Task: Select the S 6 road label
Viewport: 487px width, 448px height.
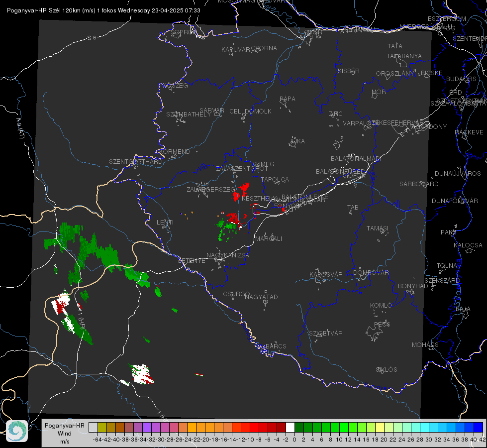Action: 92,38
